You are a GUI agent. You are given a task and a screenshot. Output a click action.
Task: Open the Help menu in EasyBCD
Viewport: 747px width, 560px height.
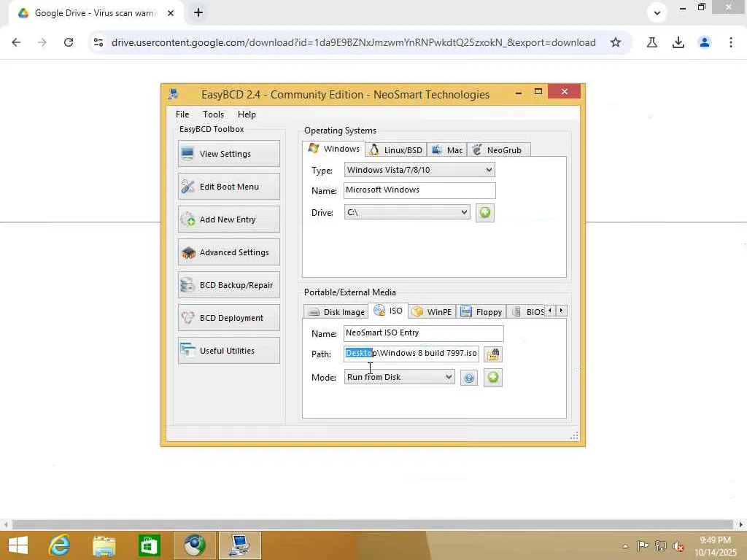(247, 114)
